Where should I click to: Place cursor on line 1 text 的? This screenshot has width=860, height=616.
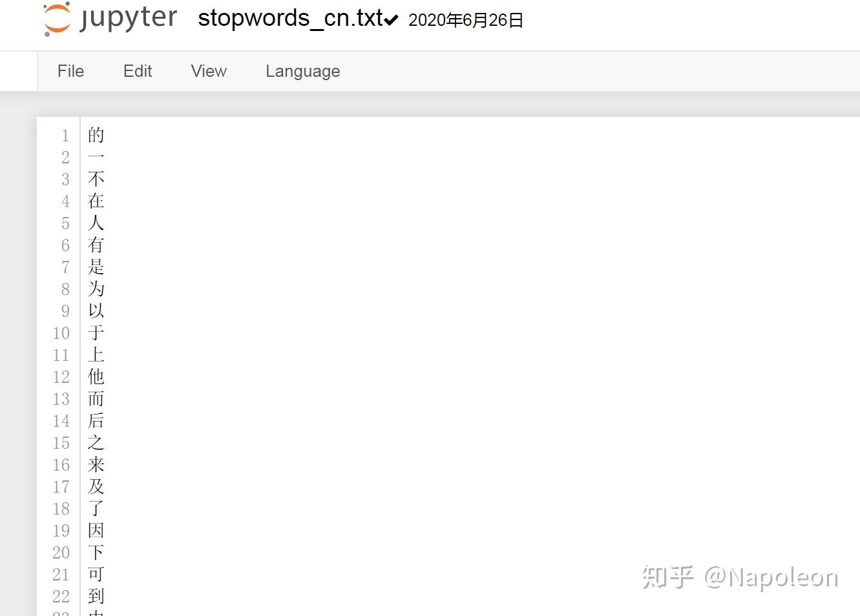(x=96, y=135)
